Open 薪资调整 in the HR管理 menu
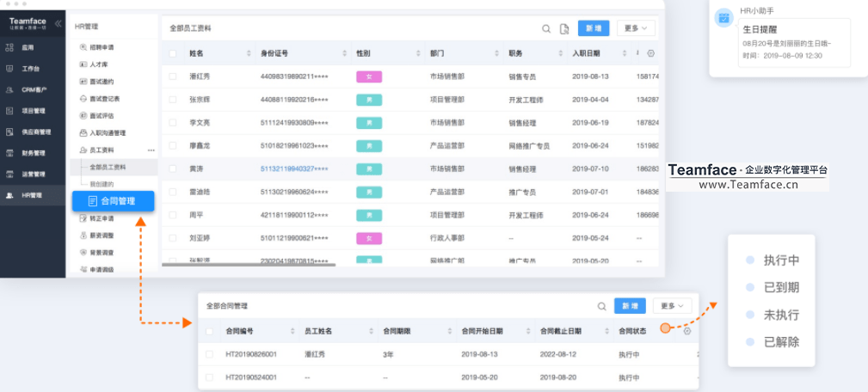Image resolution: width=868 pixels, height=392 pixels. 102,235
